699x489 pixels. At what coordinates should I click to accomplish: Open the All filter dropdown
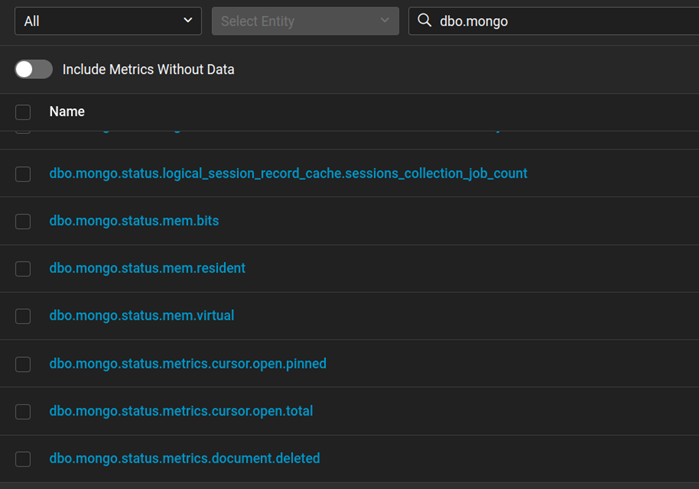[105, 21]
